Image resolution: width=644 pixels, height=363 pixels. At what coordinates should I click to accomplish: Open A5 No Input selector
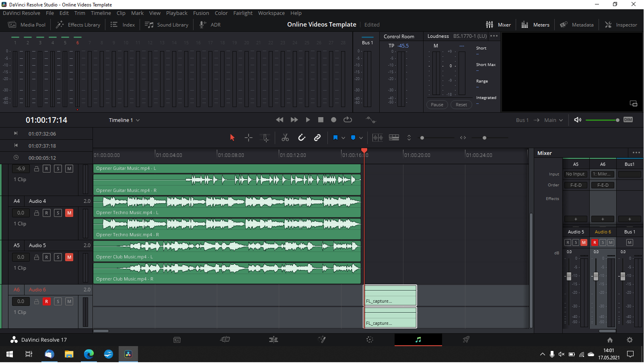pyautogui.click(x=576, y=174)
